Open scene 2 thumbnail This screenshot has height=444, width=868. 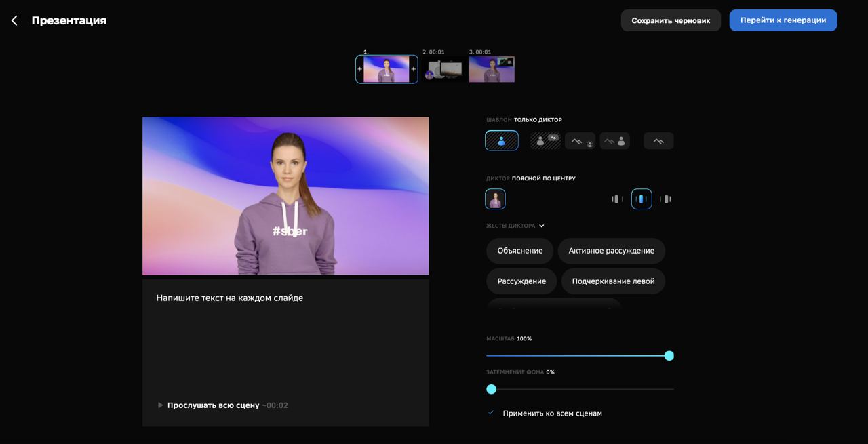pos(444,69)
